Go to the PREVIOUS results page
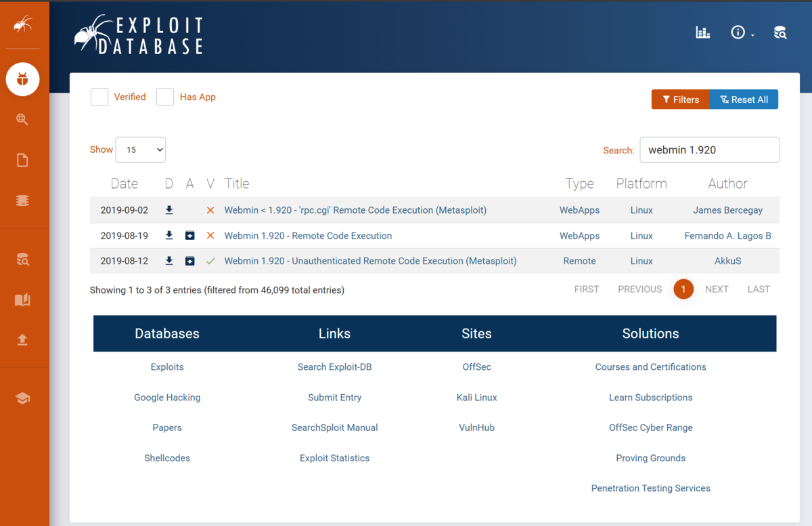Image resolution: width=812 pixels, height=526 pixels. pos(640,289)
